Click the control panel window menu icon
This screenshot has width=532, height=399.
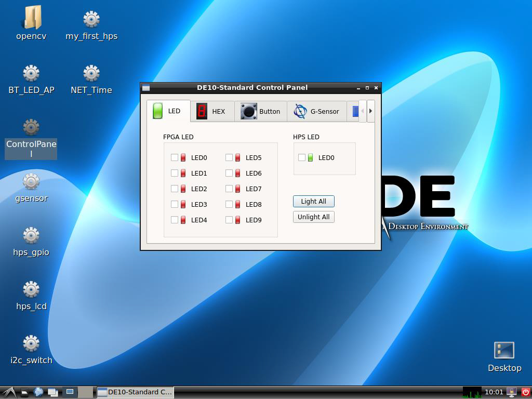pos(146,88)
